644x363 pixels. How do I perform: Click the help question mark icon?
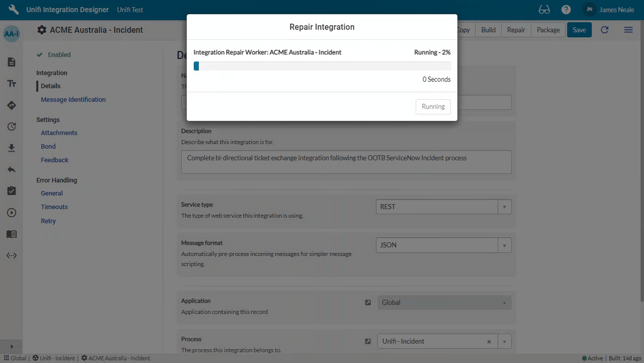click(566, 9)
